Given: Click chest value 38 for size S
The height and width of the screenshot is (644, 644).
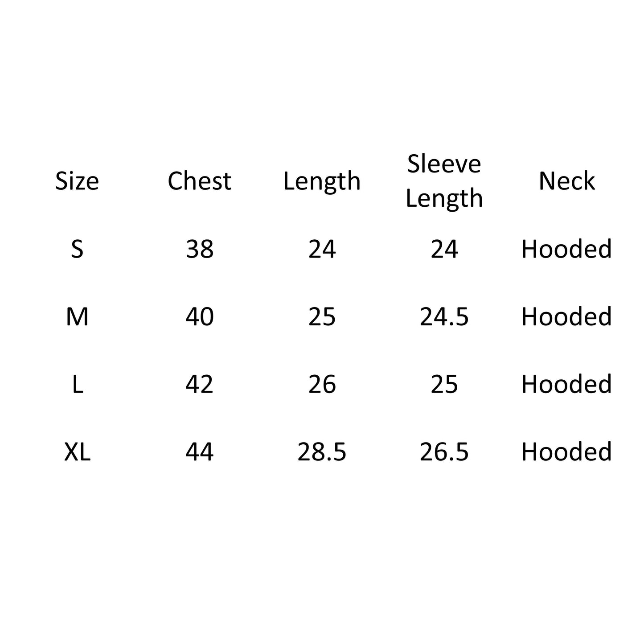Looking at the screenshot, I should click(200, 249).
